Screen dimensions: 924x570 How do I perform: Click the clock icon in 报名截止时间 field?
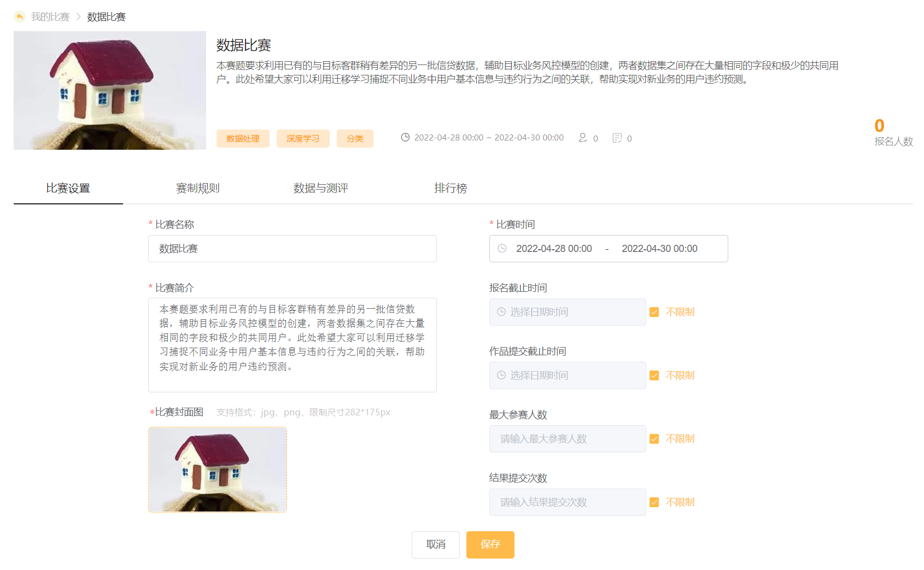(x=501, y=312)
